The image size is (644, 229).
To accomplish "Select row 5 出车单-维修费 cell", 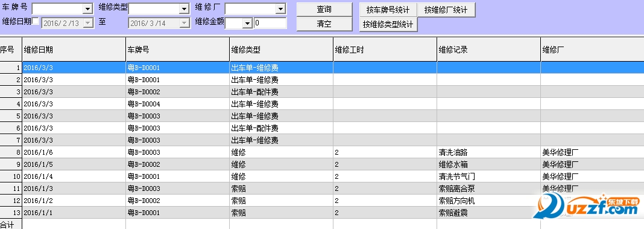I will click(282, 116).
